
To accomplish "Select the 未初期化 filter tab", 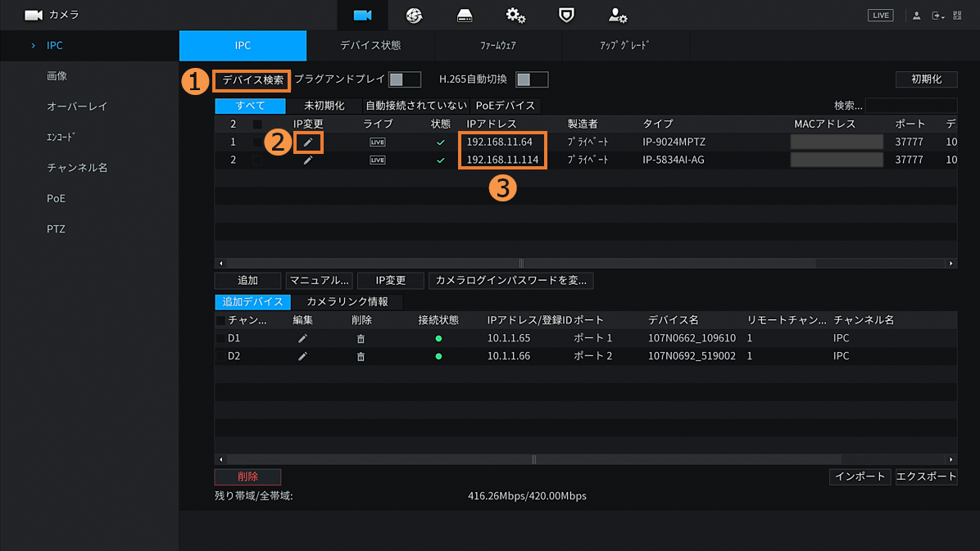I will [x=324, y=106].
